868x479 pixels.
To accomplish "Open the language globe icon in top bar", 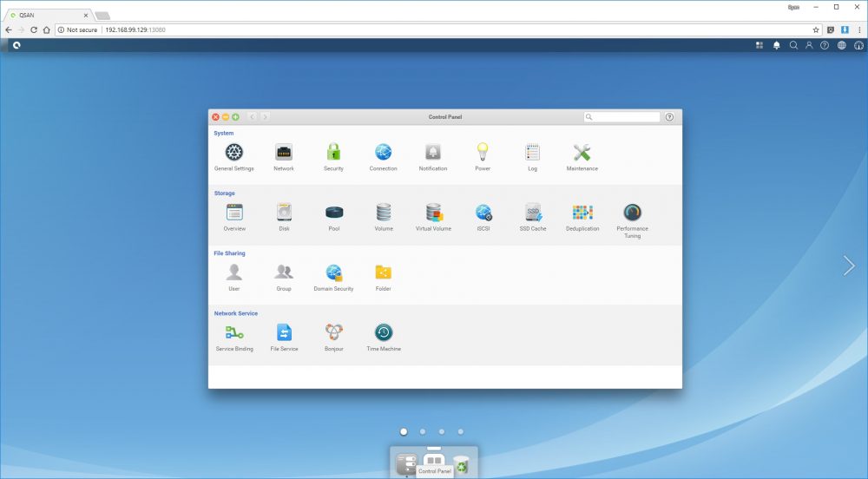I will [x=841, y=45].
